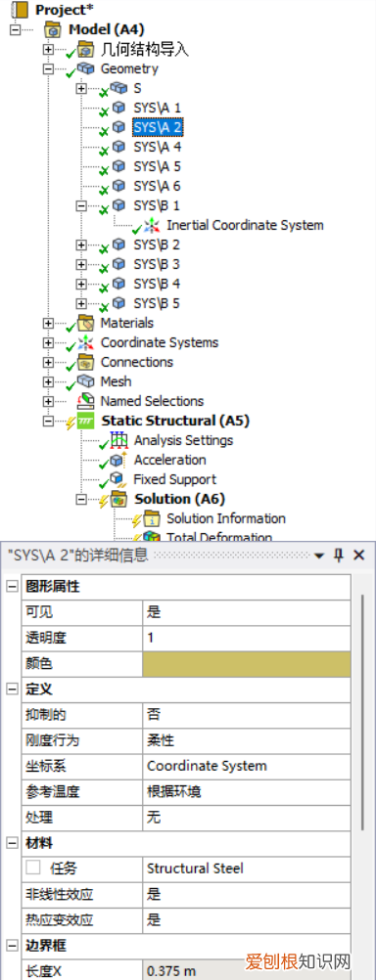Image resolution: width=376 pixels, height=980 pixels.
Task: Close the details panel
Action: [x=359, y=555]
